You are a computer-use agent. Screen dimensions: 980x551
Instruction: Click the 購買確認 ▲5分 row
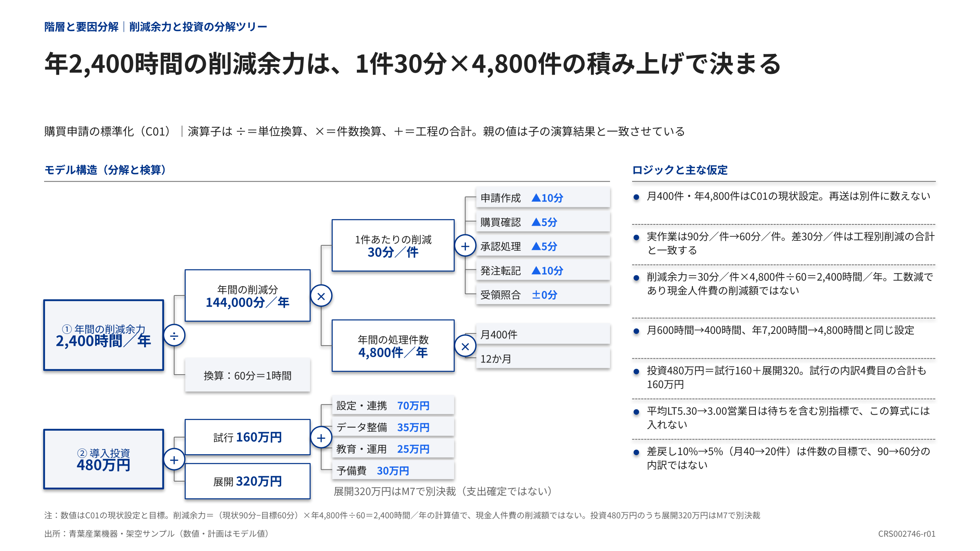543,222
